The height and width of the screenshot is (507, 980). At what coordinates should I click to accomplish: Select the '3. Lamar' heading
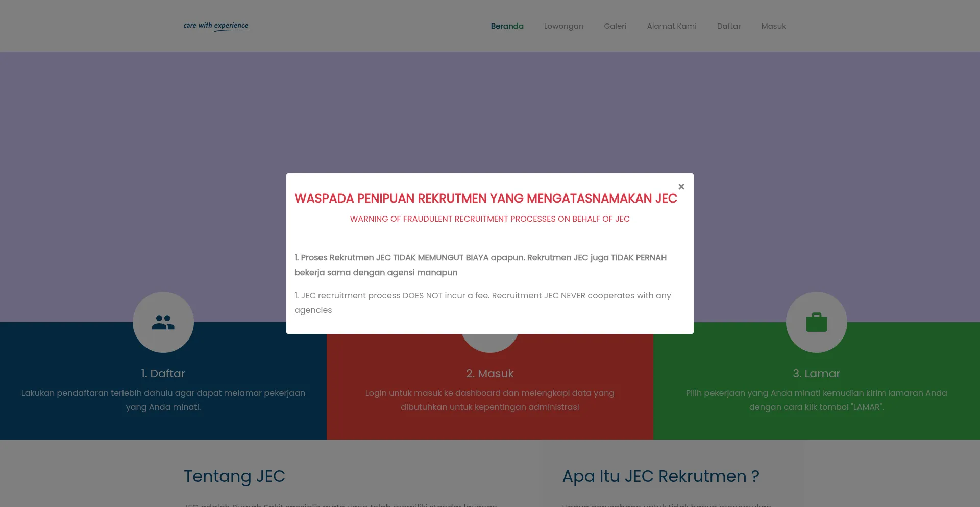[817, 374]
